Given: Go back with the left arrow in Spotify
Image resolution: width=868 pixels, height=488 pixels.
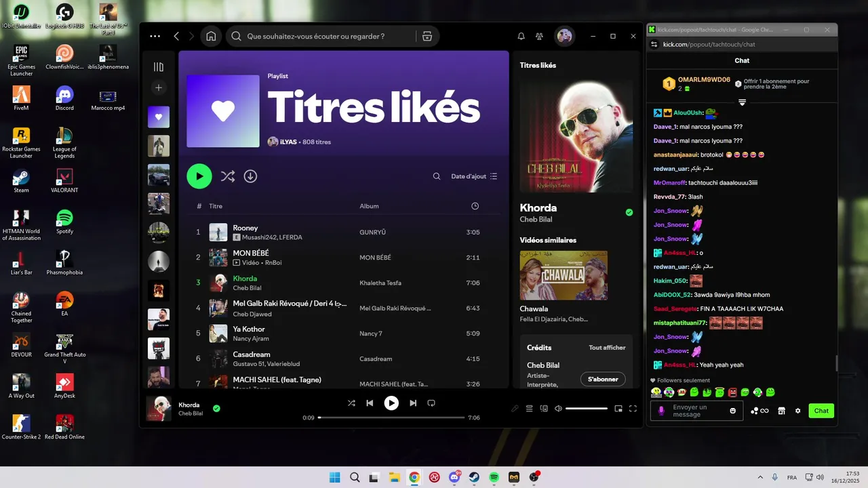Looking at the screenshot, I should click(176, 37).
